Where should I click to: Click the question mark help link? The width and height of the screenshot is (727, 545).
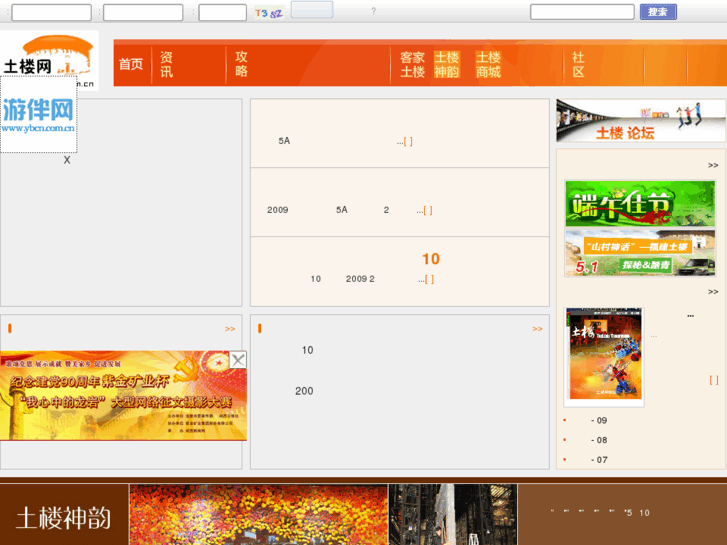click(374, 11)
